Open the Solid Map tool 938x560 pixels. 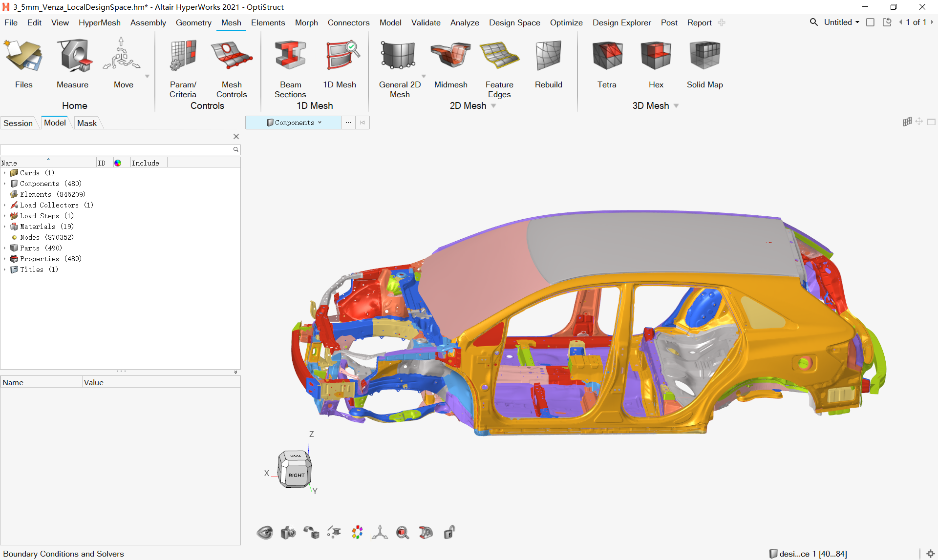(704, 56)
